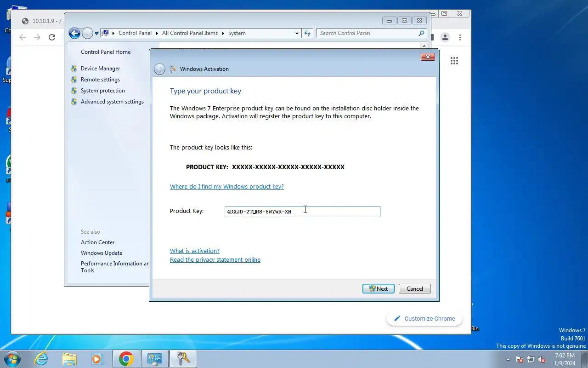Click Chrome reload button
Screen dimensions: 588x368
(52, 37)
